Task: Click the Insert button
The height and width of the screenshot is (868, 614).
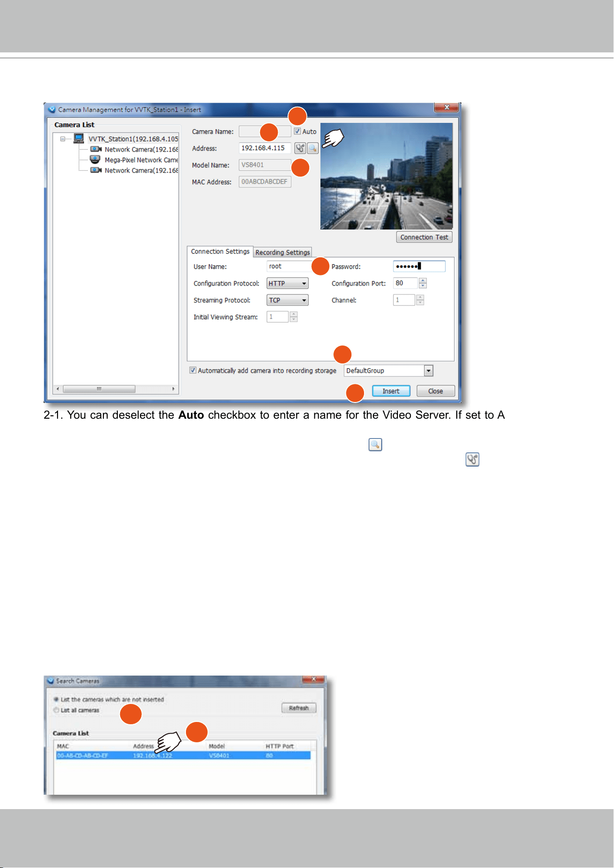Action: pos(391,391)
